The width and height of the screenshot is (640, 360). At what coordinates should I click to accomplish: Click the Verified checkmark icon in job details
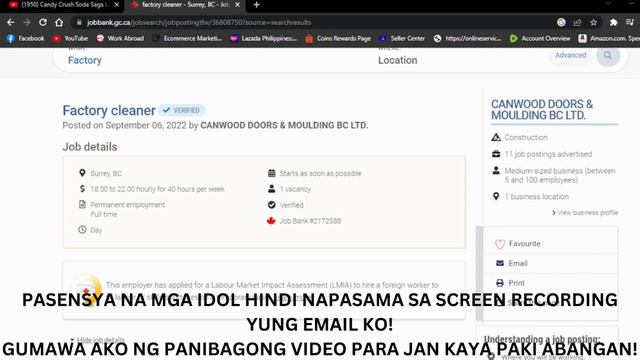[x=271, y=204]
